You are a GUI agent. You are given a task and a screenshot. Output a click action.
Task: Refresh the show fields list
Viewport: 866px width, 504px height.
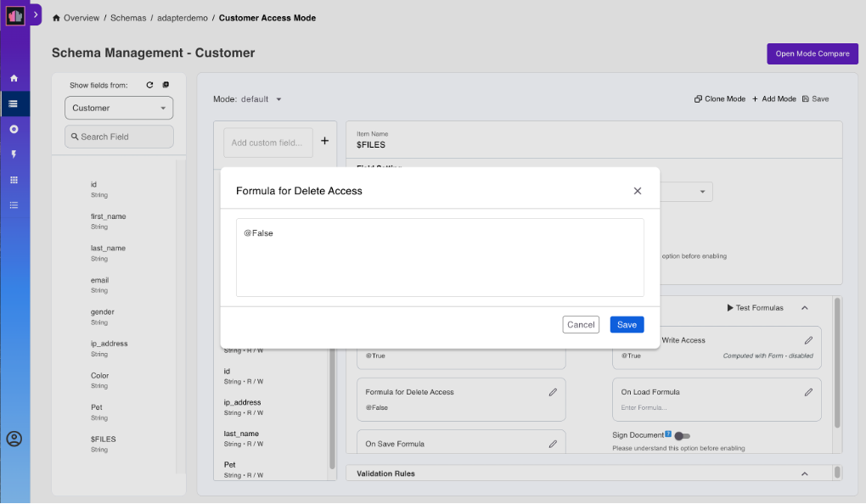149,85
